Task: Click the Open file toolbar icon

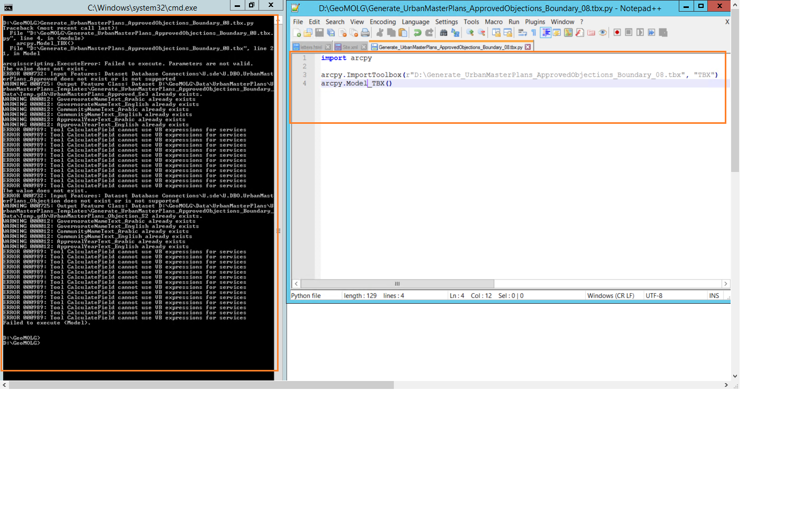Action: [x=308, y=33]
